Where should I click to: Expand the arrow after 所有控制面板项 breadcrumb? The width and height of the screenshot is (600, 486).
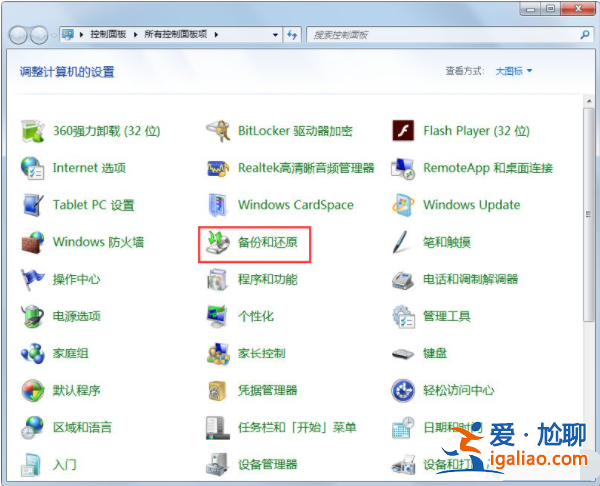[216, 35]
